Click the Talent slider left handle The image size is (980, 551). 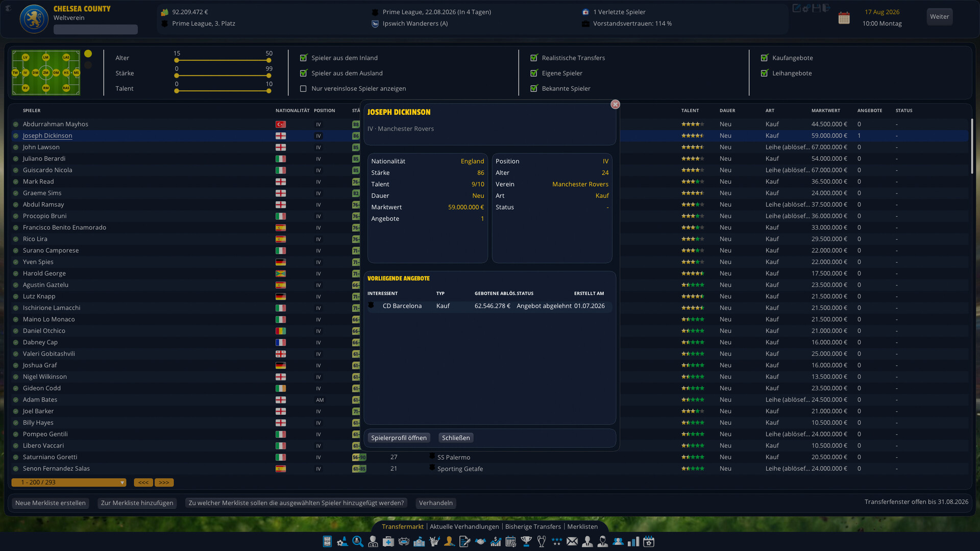(x=177, y=91)
